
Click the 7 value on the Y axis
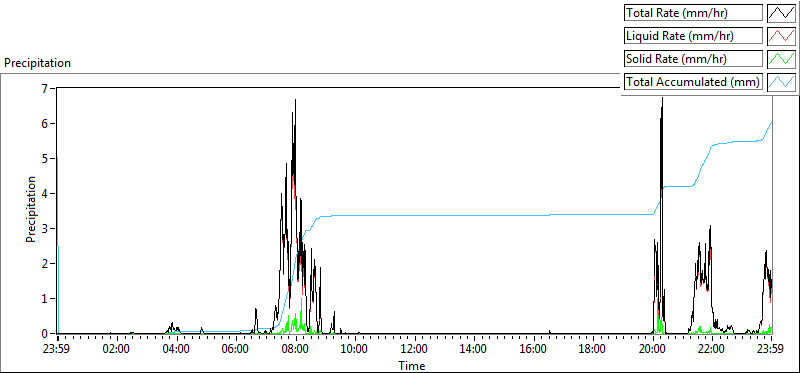pos(51,88)
